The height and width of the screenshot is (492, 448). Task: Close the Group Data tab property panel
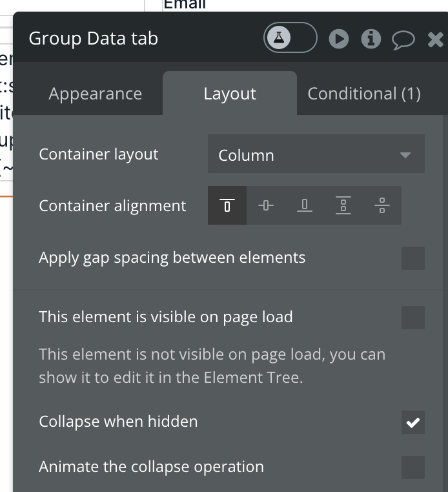(436, 40)
